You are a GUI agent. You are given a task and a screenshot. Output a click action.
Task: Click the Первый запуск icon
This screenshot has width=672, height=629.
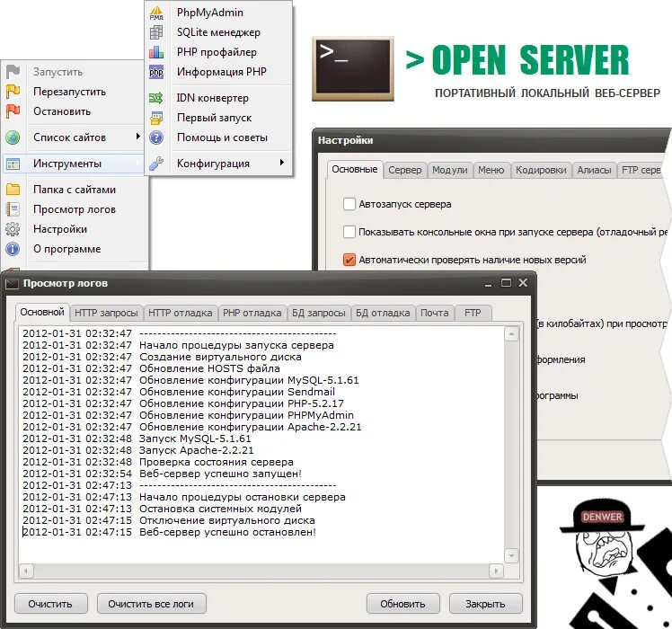[156, 118]
